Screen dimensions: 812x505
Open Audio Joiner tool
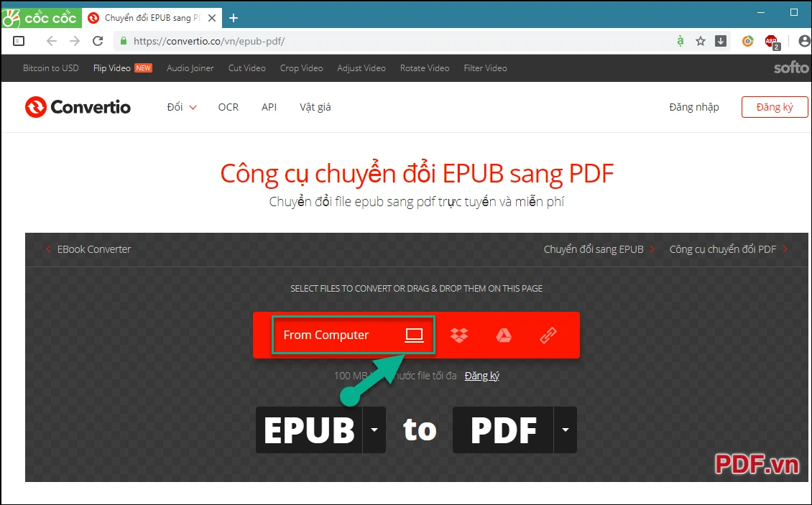point(190,68)
